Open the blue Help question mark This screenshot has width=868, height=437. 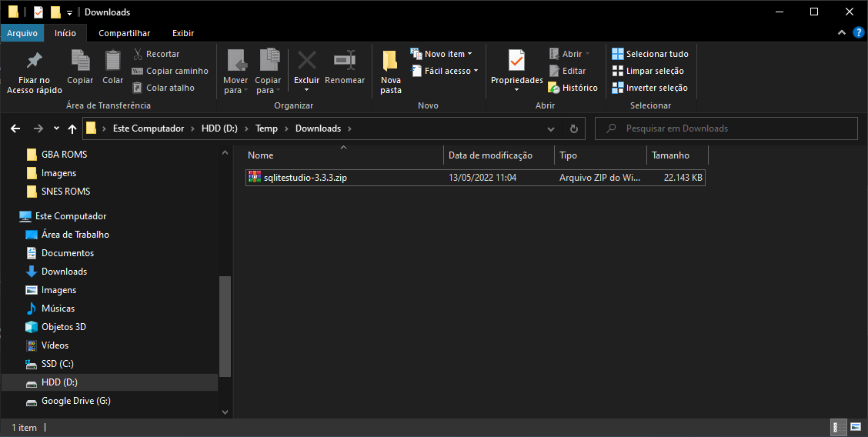click(x=858, y=32)
